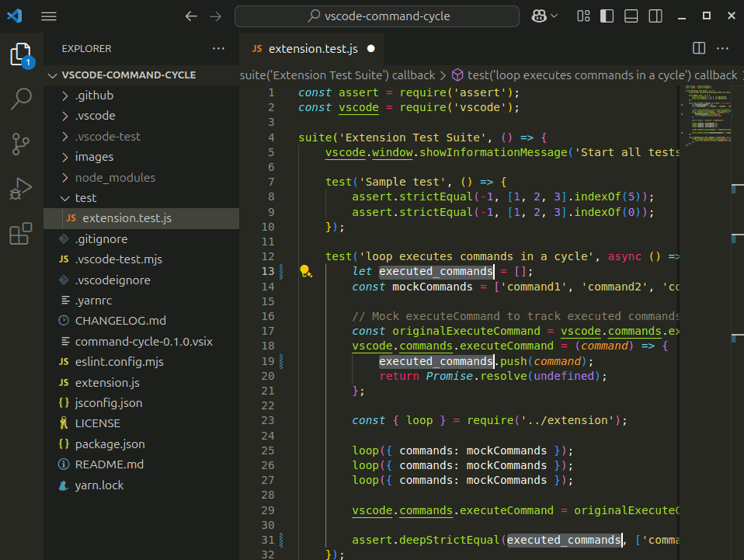The height and width of the screenshot is (560, 744).
Task: Open command-cycle-0.1.0.vsix file
Action: 141,342
